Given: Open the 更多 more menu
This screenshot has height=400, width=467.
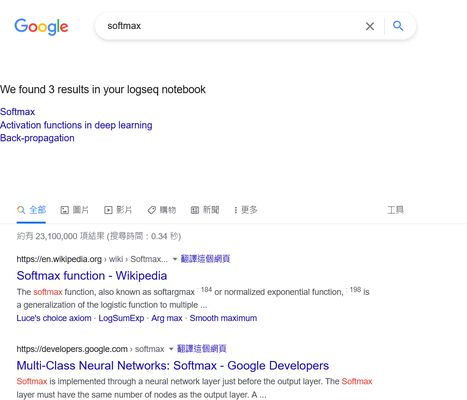Looking at the screenshot, I should pos(246,210).
